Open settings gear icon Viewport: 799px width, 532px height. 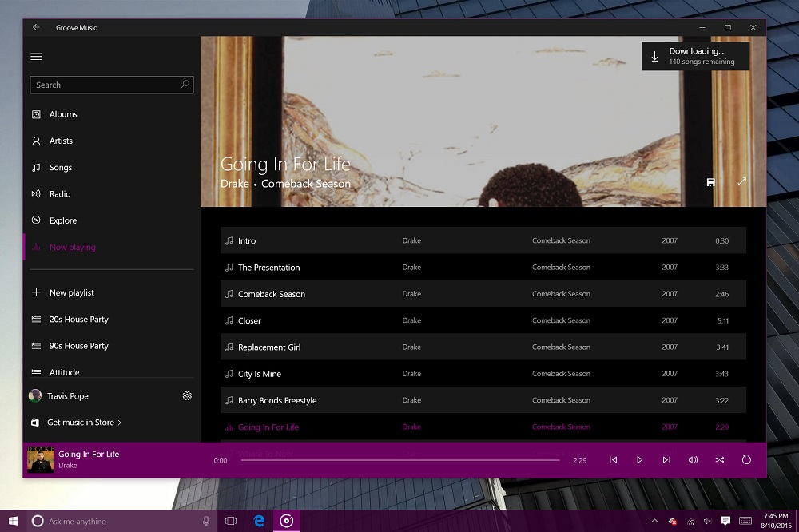pyautogui.click(x=187, y=396)
